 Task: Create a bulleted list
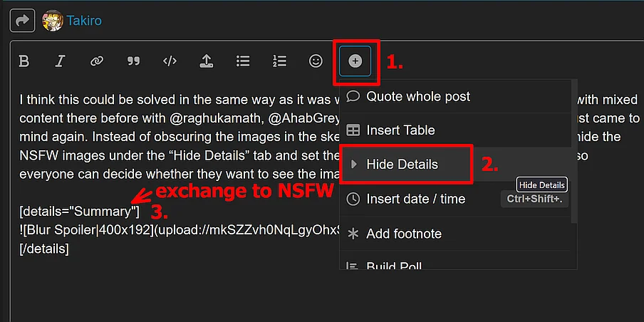pos(243,61)
